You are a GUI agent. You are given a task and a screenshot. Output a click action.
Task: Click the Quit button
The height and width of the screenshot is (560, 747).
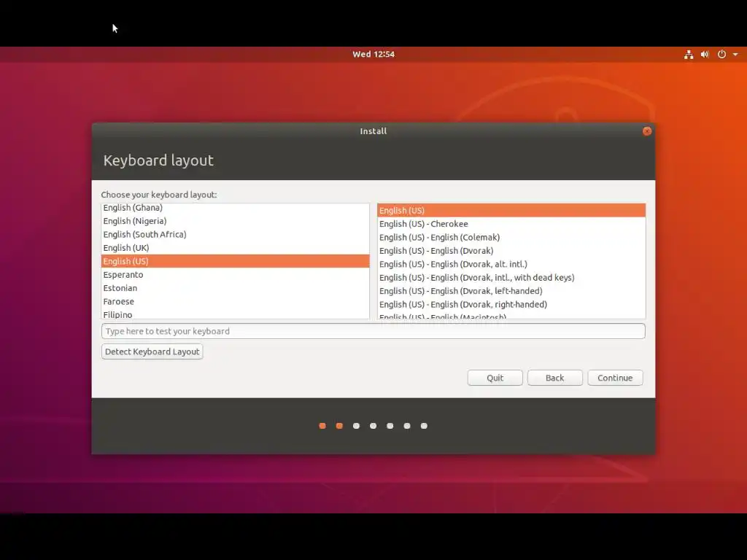pos(495,378)
